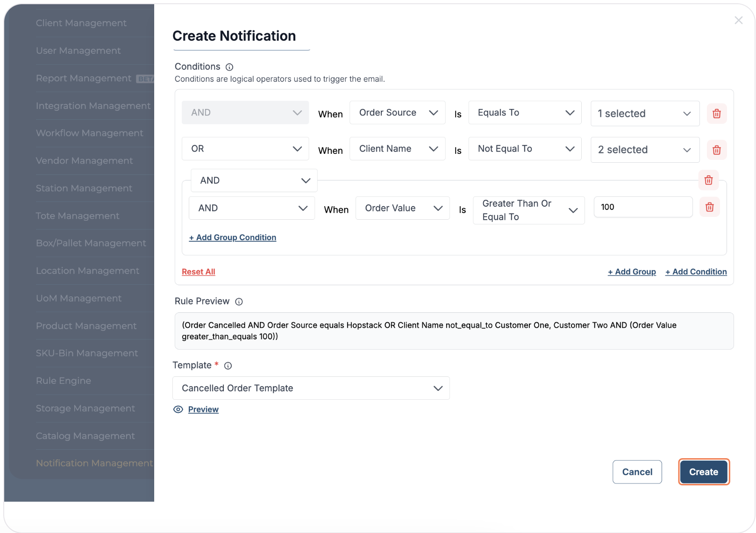The image size is (756, 533).
Task: Open Rule Engine in the sidebar
Action: pyautogui.click(x=64, y=381)
